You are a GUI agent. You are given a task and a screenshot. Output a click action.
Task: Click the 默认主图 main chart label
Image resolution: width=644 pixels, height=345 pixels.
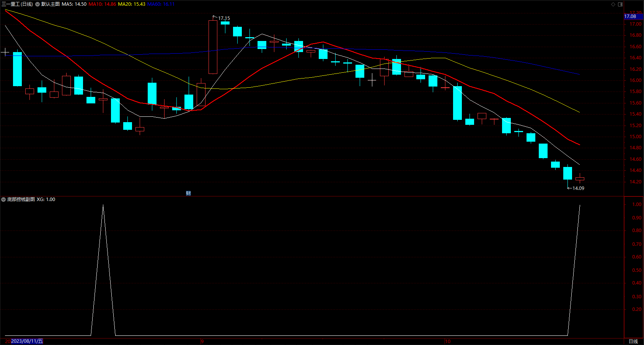51,4
